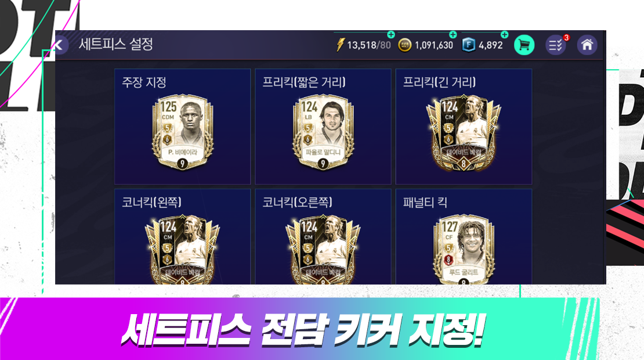Go back using the back arrow
This screenshot has height=360, width=644.
click(61, 45)
